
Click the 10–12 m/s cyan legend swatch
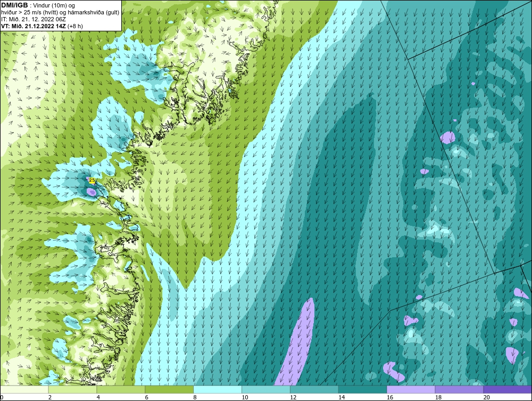point(266,389)
